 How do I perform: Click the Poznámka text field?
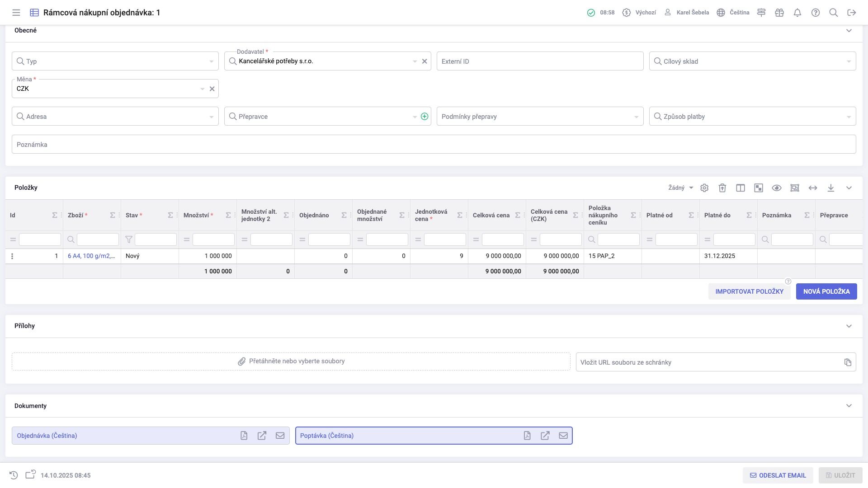pyautogui.click(x=434, y=145)
